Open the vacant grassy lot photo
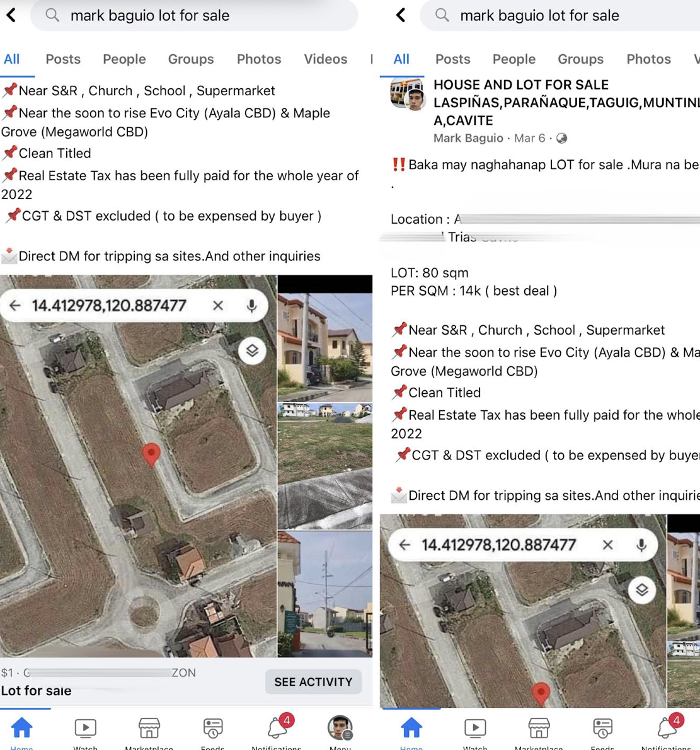The width and height of the screenshot is (700, 750). pos(325,466)
